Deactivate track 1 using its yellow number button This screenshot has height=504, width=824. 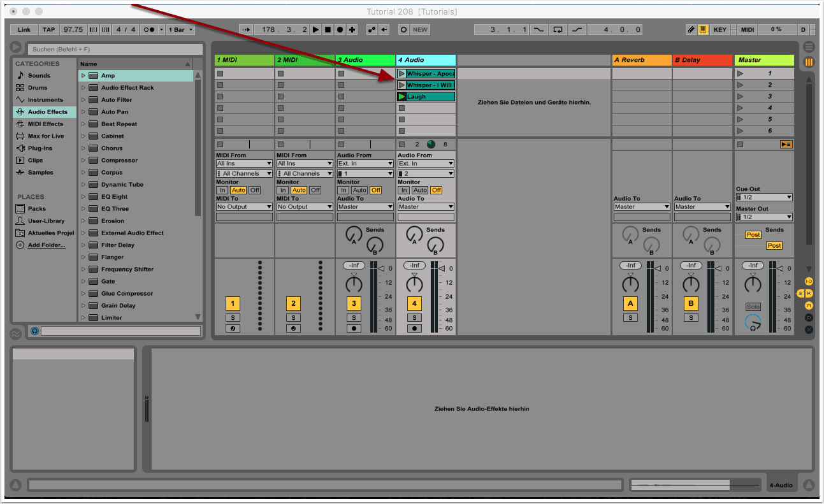coord(233,304)
